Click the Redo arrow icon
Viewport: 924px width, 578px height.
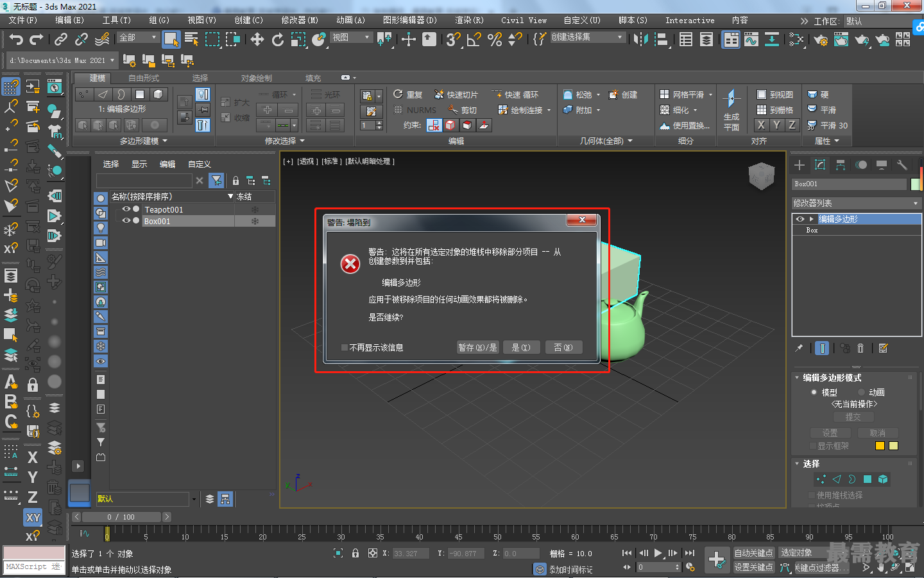37,40
